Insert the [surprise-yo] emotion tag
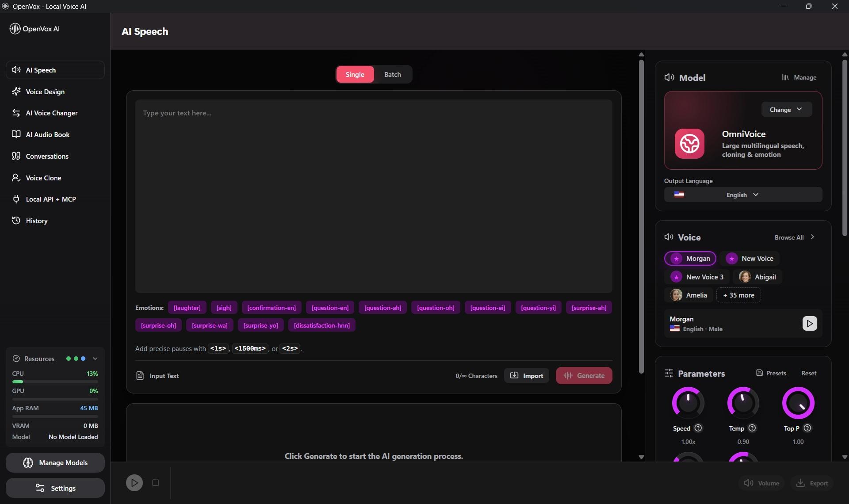849x504 pixels. (x=261, y=325)
